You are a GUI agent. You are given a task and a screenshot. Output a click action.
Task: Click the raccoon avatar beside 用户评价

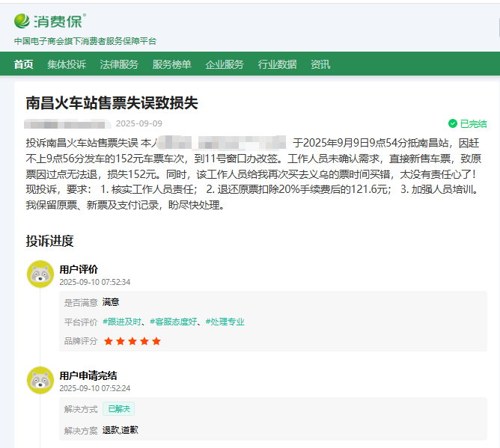point(40,274)
